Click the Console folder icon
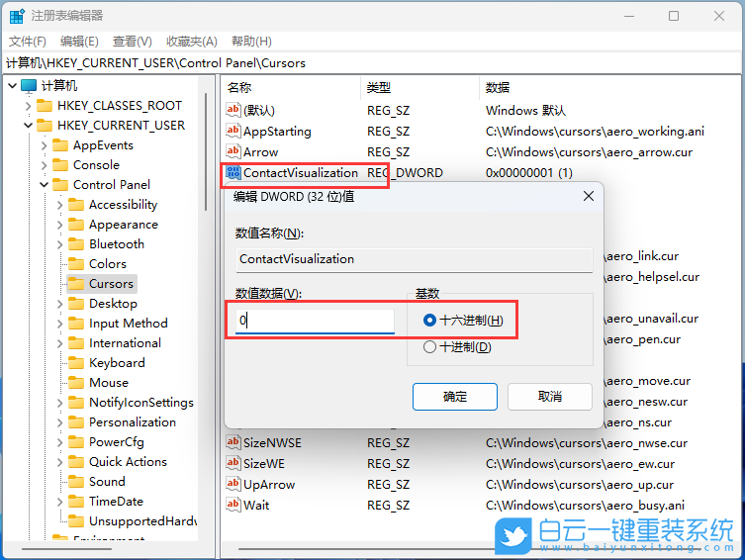 (x=60, y=165)
